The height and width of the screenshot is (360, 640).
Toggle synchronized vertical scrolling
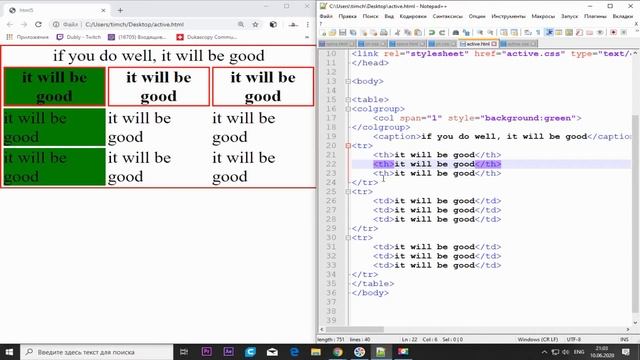(x=503, y=33)
